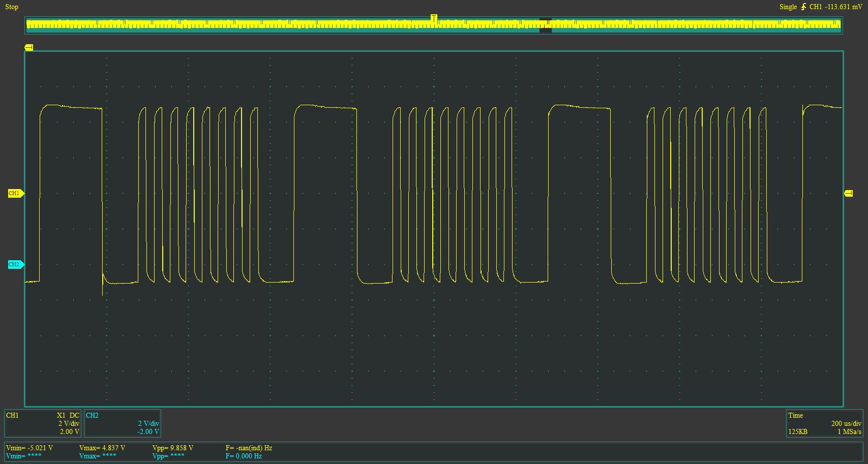Change the Single trigger mode

pyautogui.click(x=788, y=7)
